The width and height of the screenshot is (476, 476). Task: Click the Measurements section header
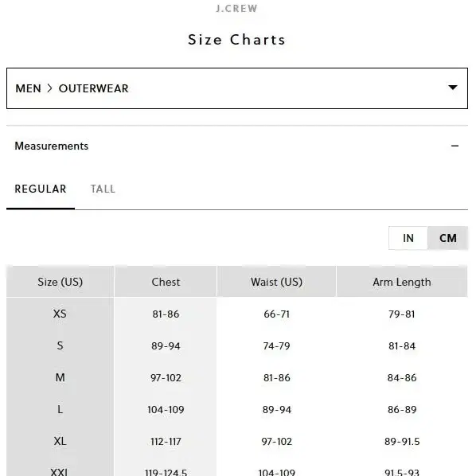click(x=236, y=146)
